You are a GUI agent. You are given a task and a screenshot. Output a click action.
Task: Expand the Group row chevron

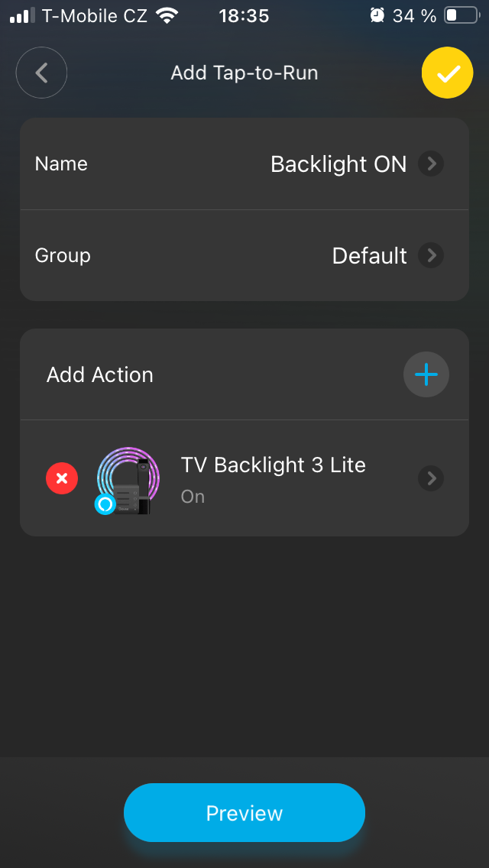tap(431, 255)
